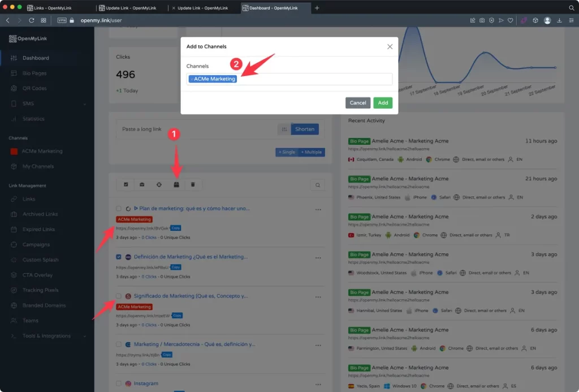Open the link search magnifier icon
Screen dimensions: 579x392
[x=318, y=185]
